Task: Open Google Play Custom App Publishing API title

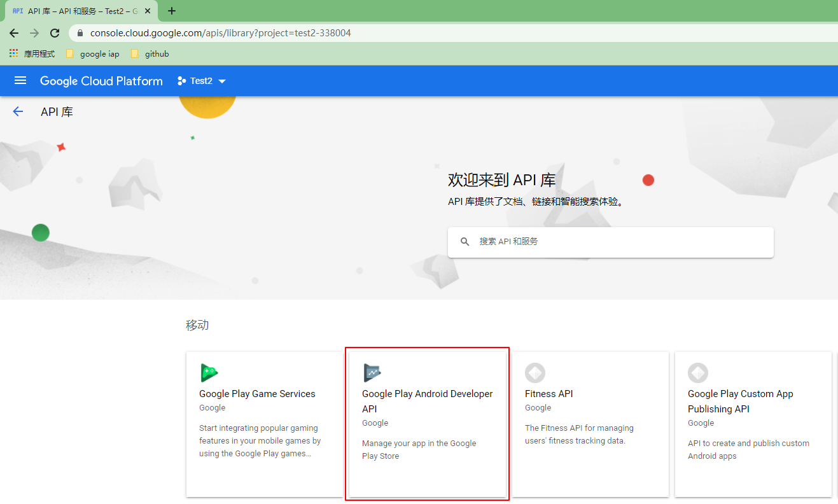Action: coord(741,402)
